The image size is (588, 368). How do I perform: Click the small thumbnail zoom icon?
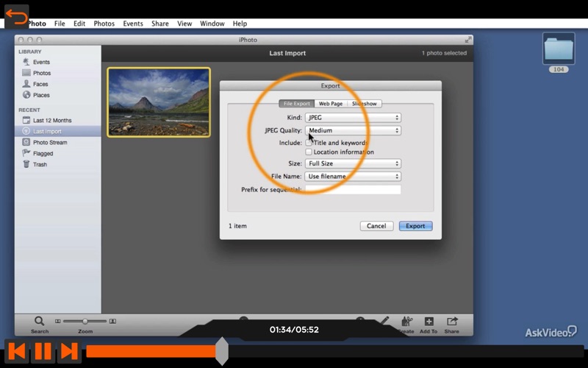pos(58,322)
